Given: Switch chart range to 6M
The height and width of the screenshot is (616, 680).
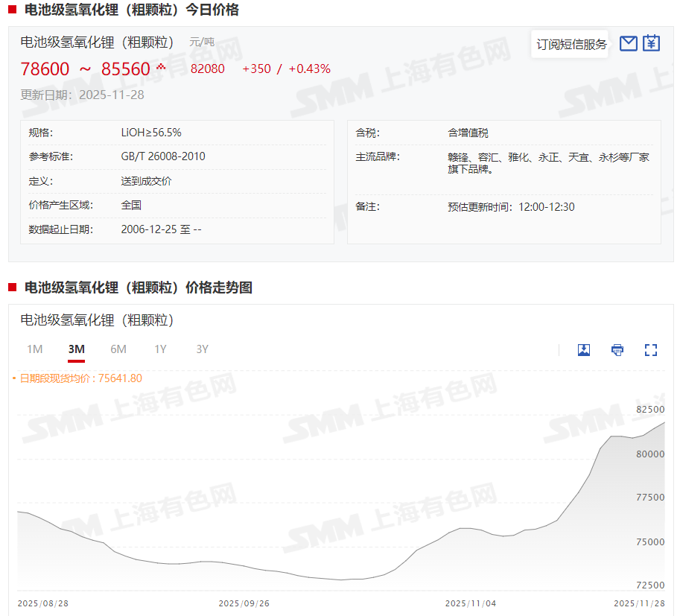Looking at the screenshot, I should coord(118,349).
